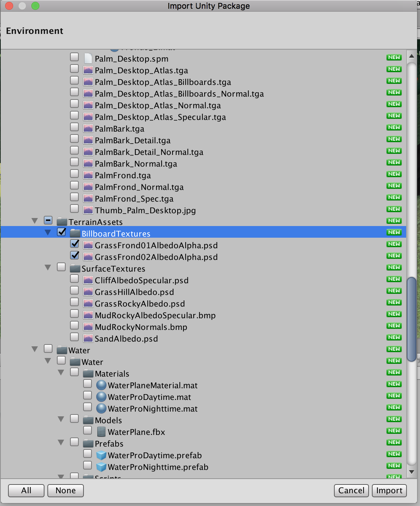Click the Models folder icon
Screen dimensions: 420x506
click(x=88, y=420)
